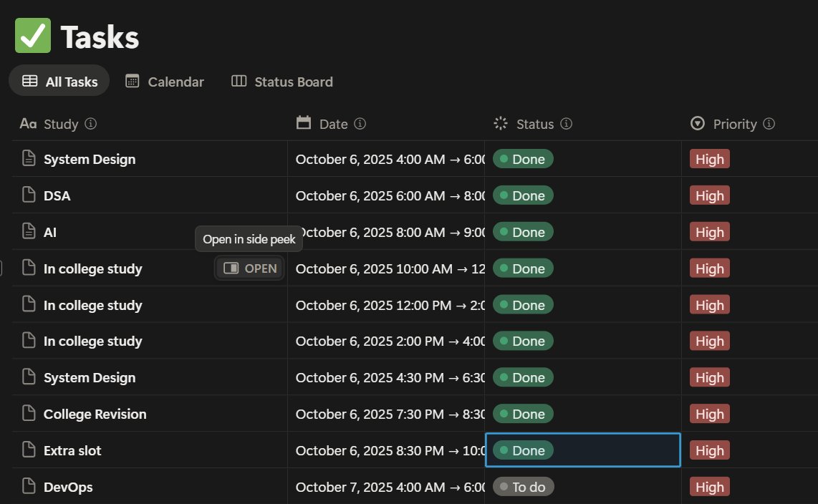Open Done status dropdown for College Revision
The image size is (818, 504).
tap(524, 414)
